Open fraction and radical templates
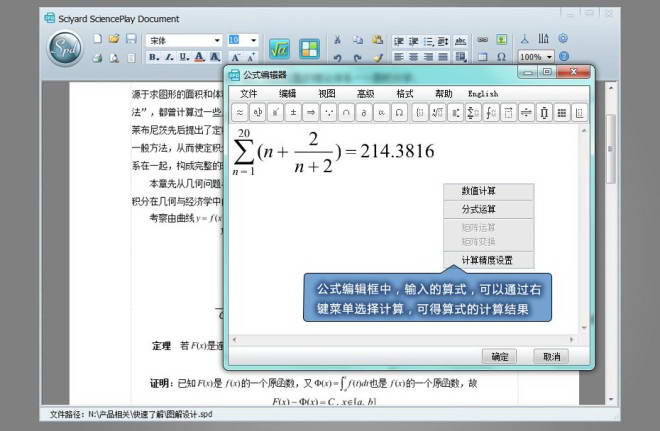Viewport: 660px width, 431px height. [x=437, y=112]
